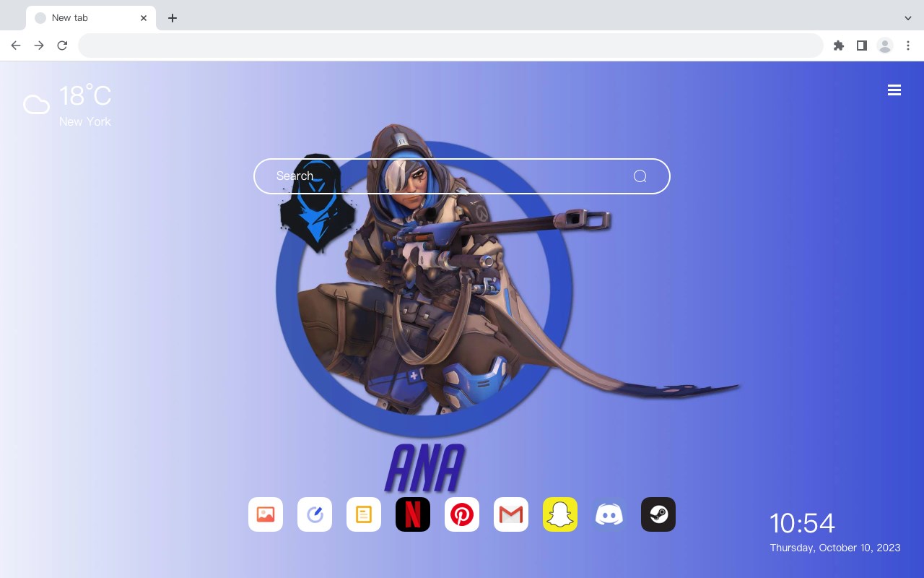
Task: Go back to the previous page
Action: click(x=16, y=46)
